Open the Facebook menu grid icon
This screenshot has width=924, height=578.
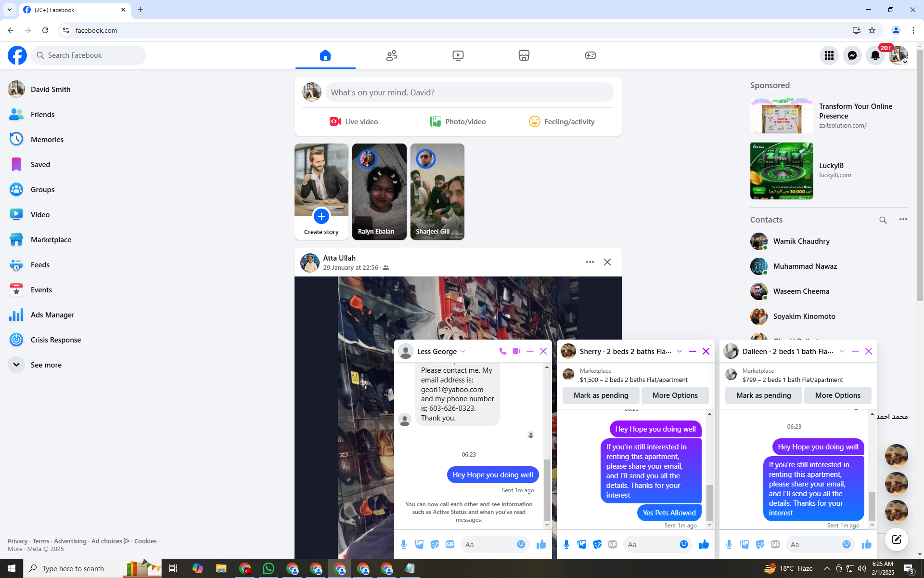tap(829, 55)
